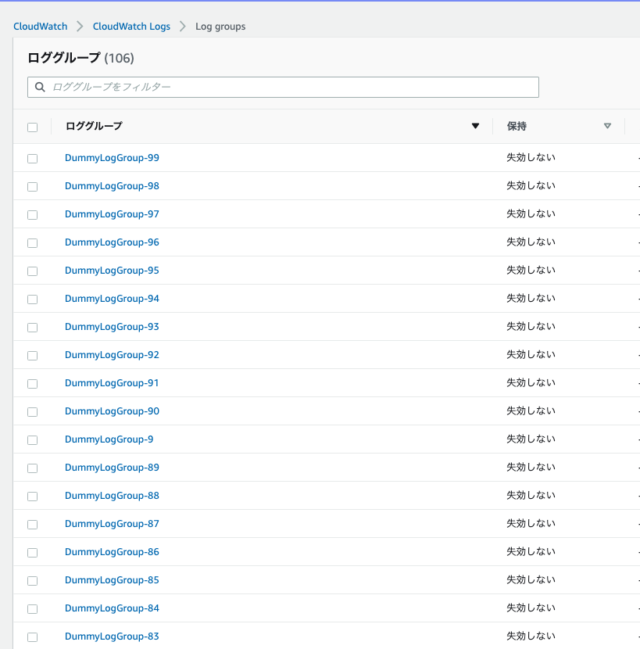Click the search magnifier icon in filter box
The width and height of the screenshot is (640, 649).
pos(40,87)
